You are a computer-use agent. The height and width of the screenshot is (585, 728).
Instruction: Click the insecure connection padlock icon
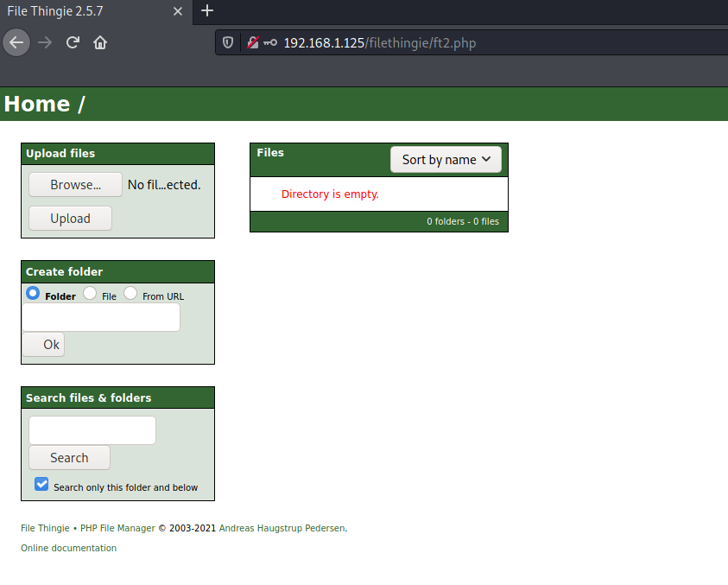pyautogui.click(x=253, y=42)
